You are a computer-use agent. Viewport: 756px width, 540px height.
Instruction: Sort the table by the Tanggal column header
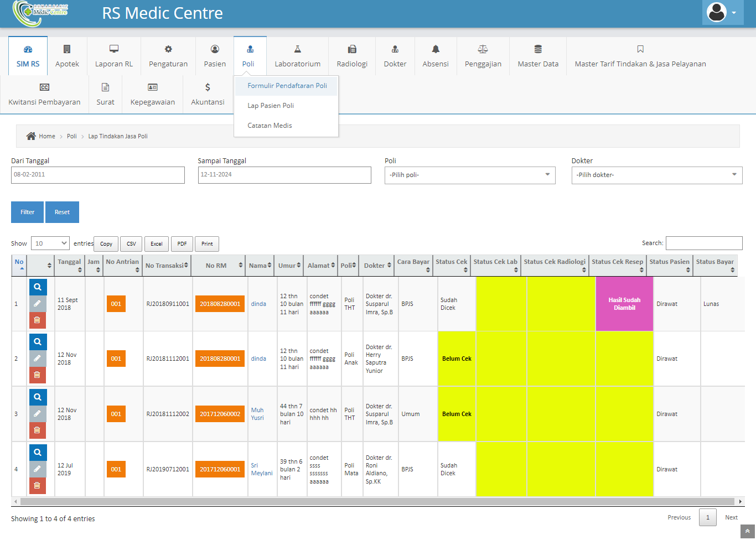coord(70,265)
